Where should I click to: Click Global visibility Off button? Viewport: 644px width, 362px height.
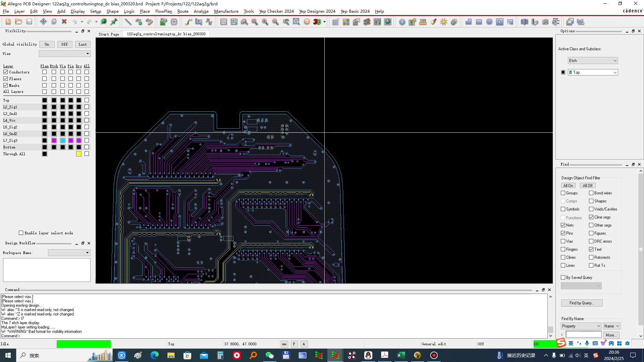pos(64,44)
